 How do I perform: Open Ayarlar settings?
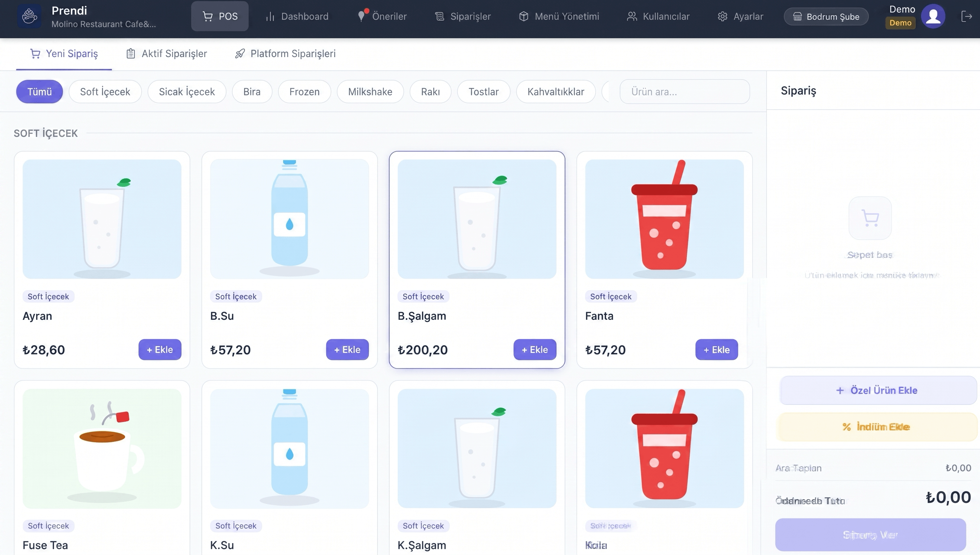click(740, 16)
